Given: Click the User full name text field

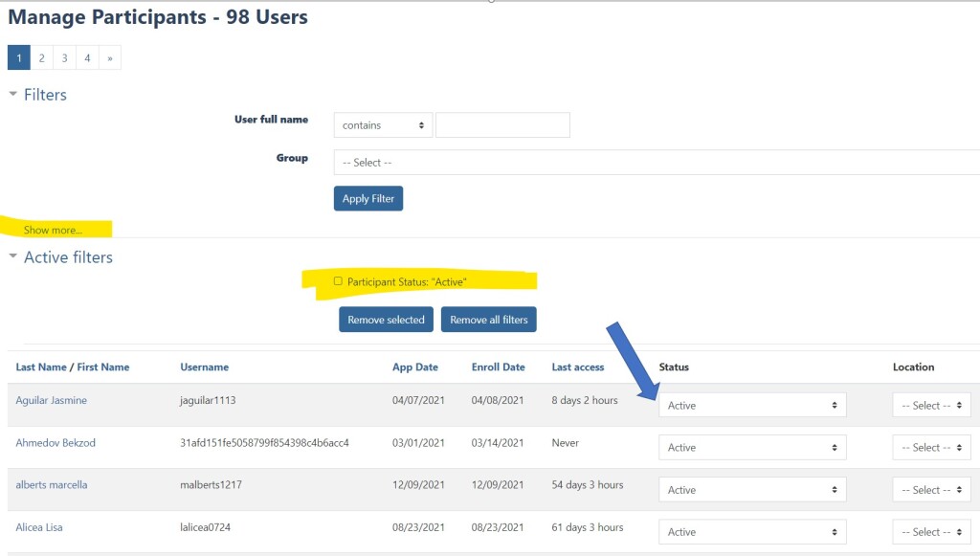Looking at the screenshot, I should point(502,125).
